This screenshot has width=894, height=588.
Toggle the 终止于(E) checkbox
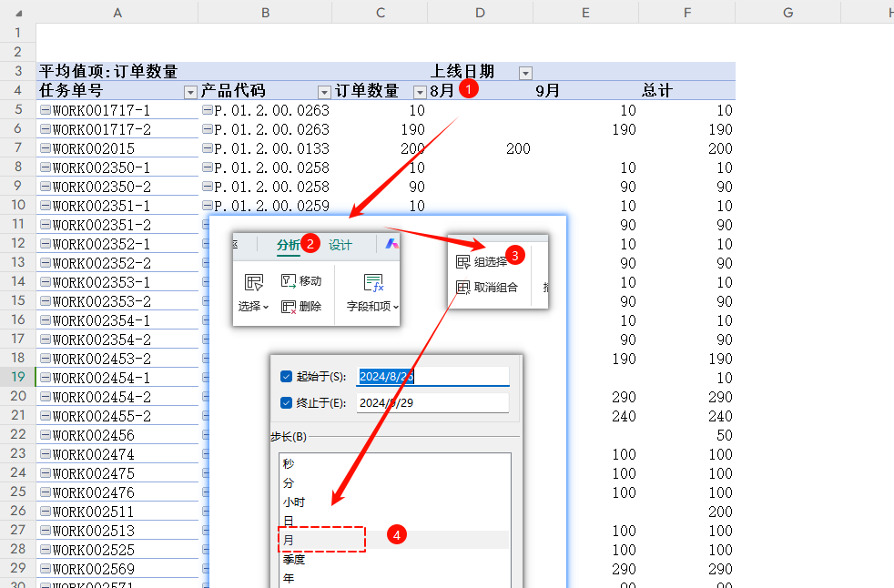[x=286, y=402]
